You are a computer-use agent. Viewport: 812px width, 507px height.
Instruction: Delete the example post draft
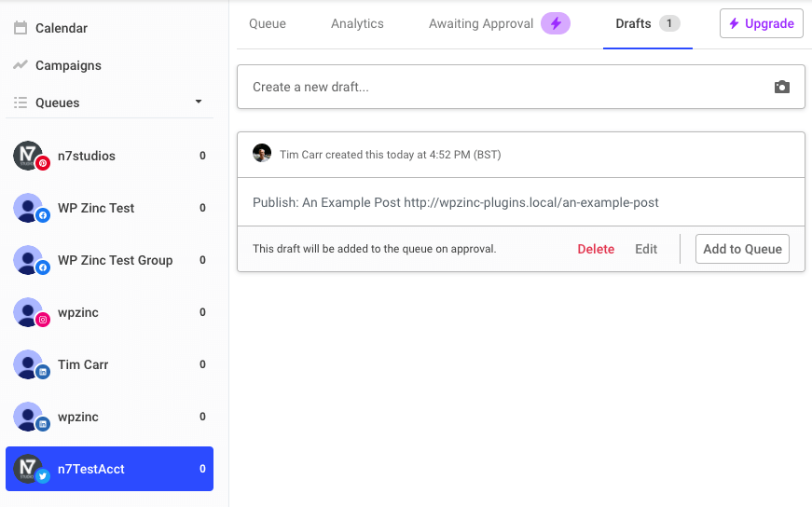[x=596, y=249]
